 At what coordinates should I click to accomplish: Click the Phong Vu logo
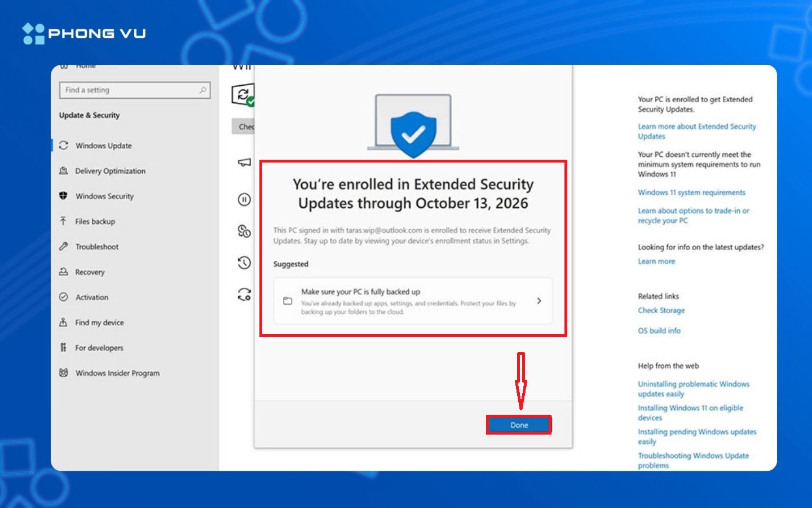point(84,33)
